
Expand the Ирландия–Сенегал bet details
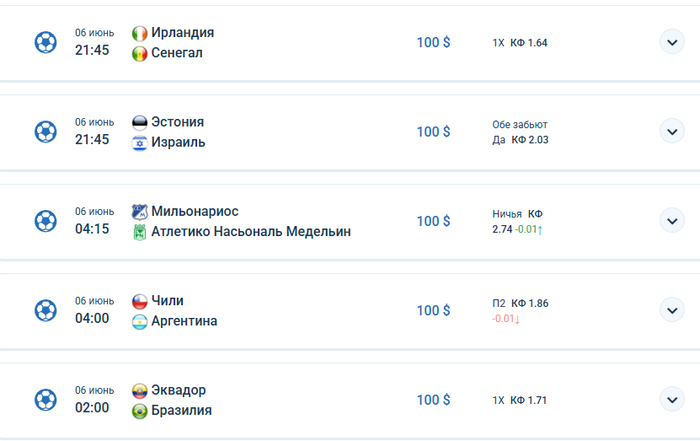coord(671,42)
